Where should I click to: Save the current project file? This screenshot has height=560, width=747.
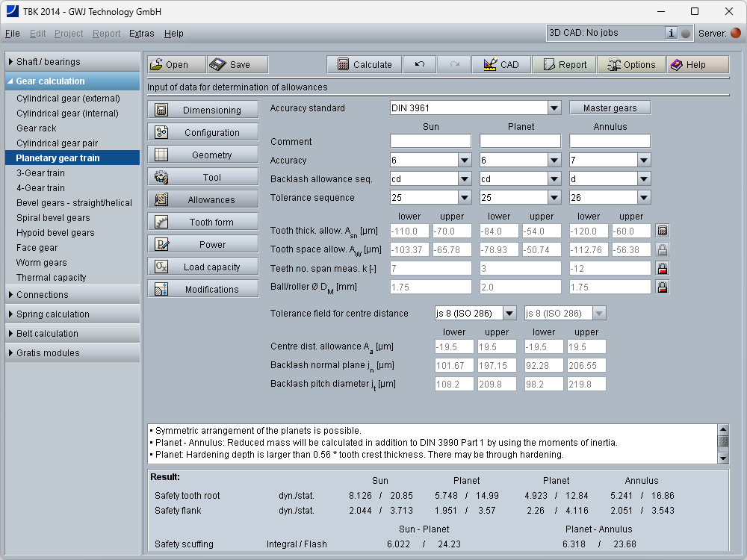(x=238, y=65)
